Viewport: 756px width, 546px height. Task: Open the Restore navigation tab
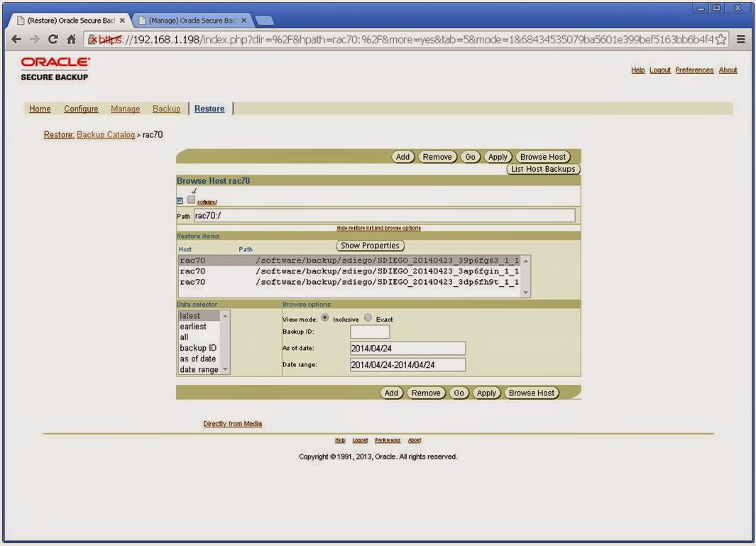pyautogui.click(x=209, y=109)
